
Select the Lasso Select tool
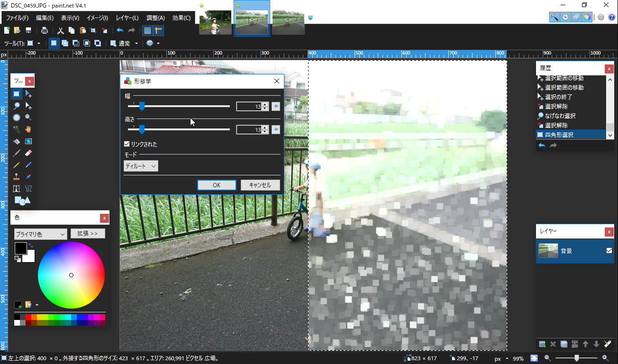pos(17,105)
